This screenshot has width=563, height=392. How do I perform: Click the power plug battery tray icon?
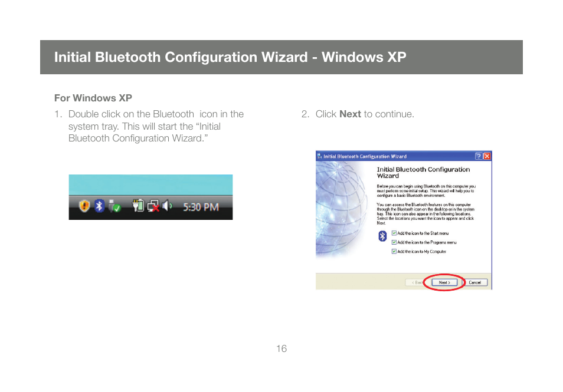coord(138,206)
